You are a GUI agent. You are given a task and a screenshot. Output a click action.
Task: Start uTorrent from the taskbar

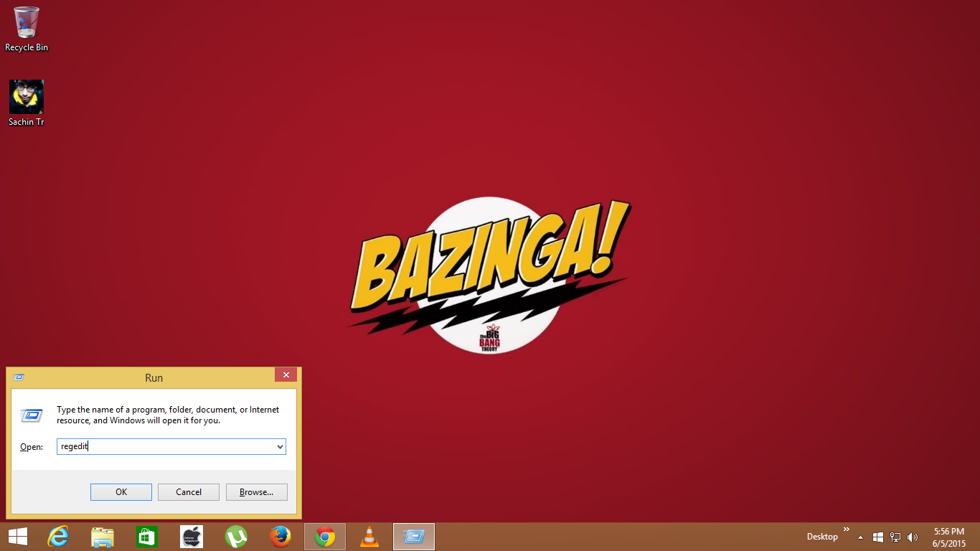point(235,536)
